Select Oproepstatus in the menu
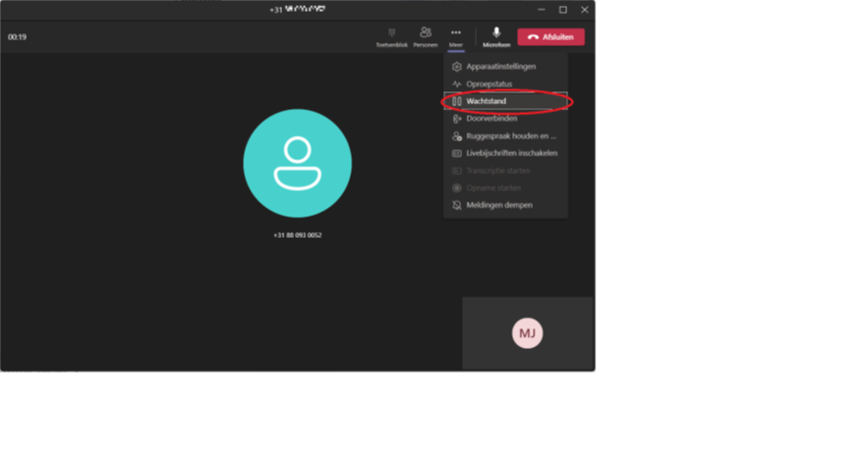The height and width of the screenshot is (465, 868). pyautogui.click(x=489, y=85)
